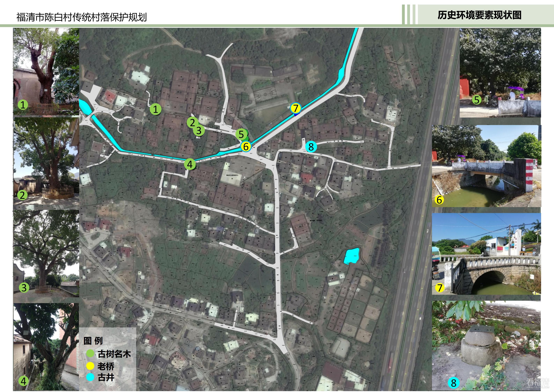This screenshot has width=554, height=392.
Task: Open ancient well photo numbered 8
Action: pos(486,345)
